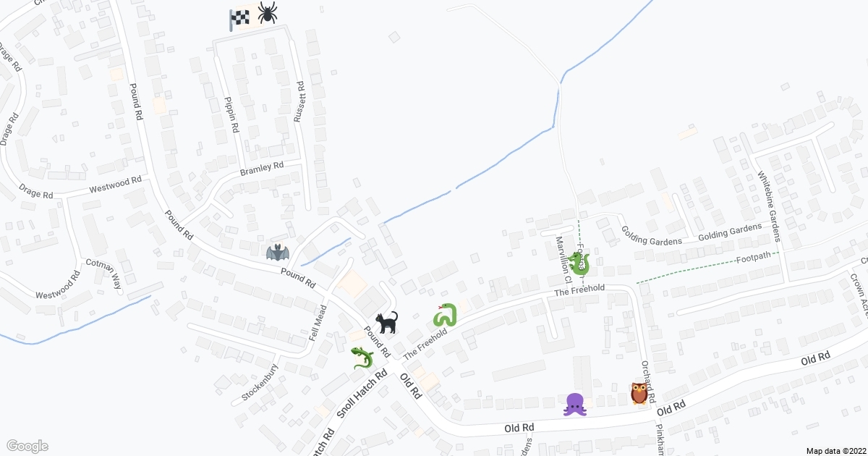
Task: Click the checkered finish flag marker
Action: pyautogui.click(x=239, y=20)
